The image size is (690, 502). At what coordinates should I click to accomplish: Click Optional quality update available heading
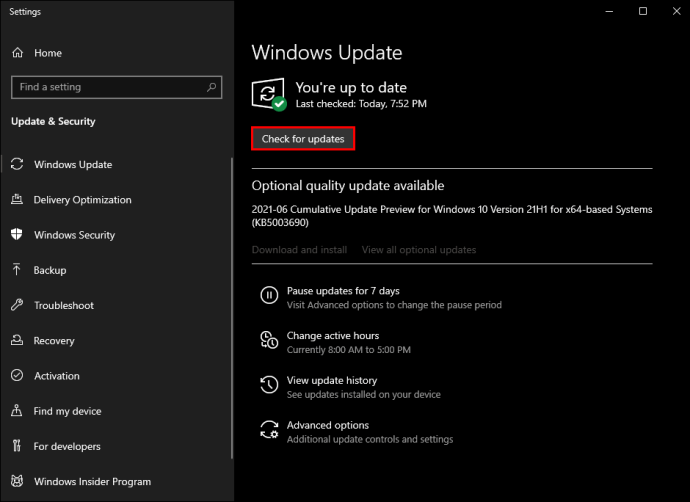[348, 186]
